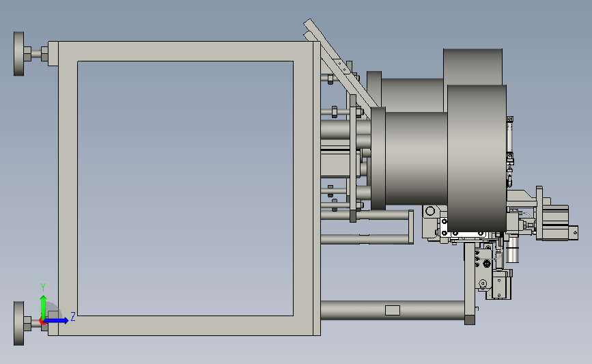
Task: Select the frame's right vertical upright
Action: pyautogui.click(x=303, y=188)
